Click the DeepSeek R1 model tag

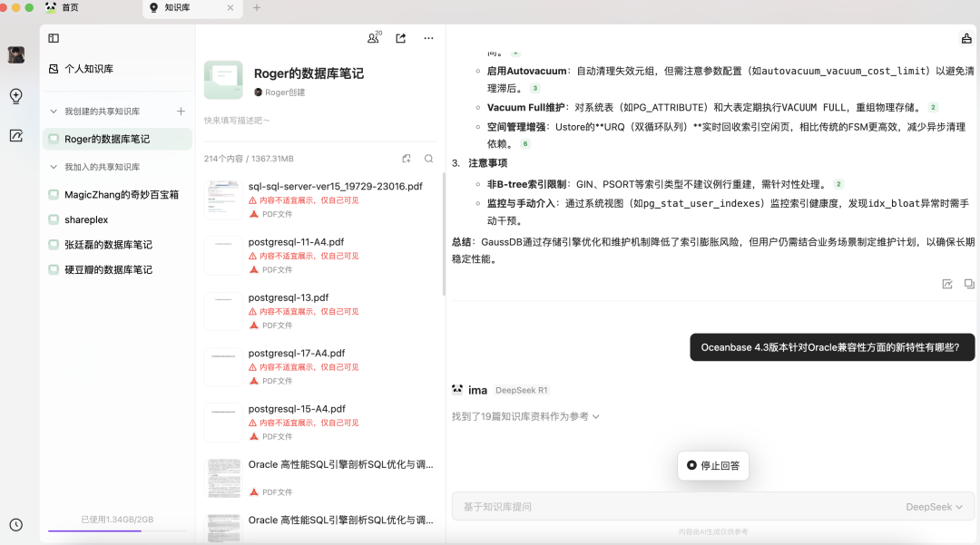(x=521, y=390)
